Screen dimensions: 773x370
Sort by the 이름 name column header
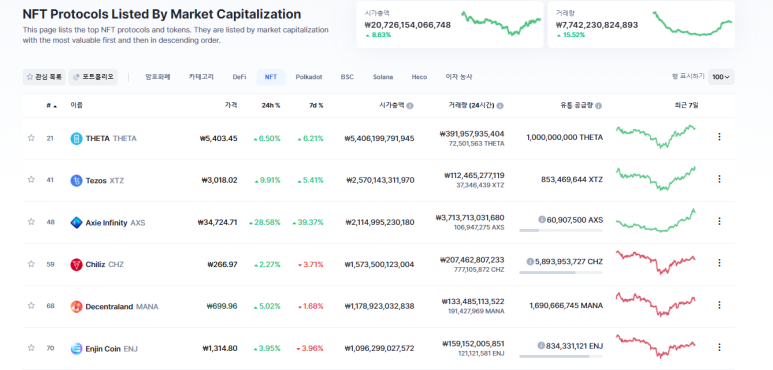[76, 105]
